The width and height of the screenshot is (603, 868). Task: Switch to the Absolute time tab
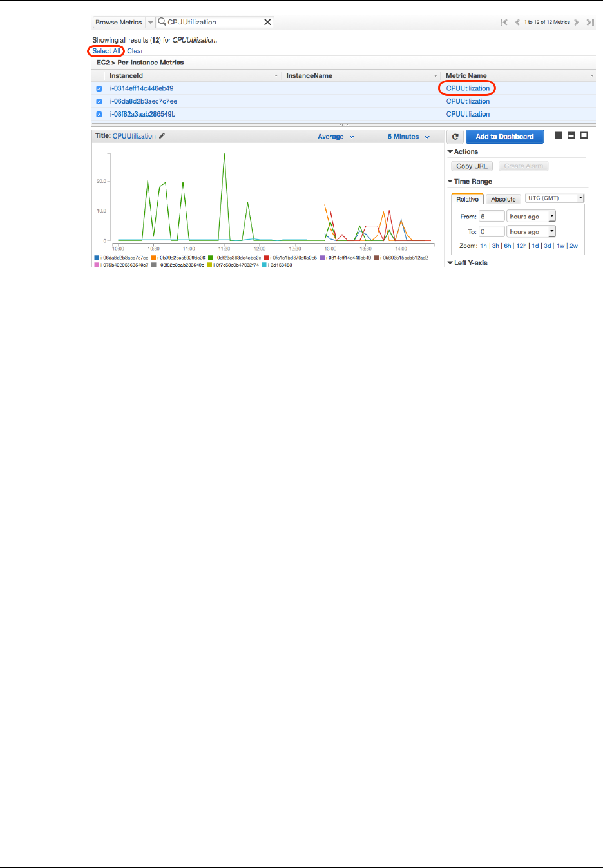click(503, 199)
